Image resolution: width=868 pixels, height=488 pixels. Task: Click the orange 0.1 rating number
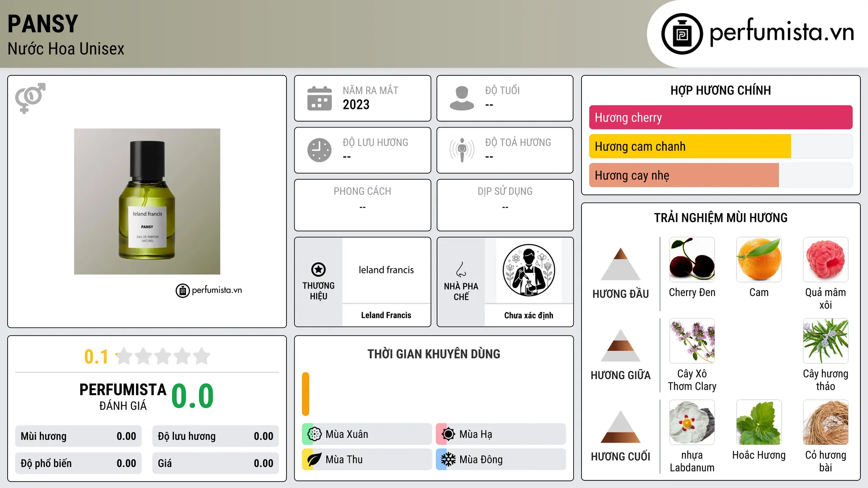96,357
